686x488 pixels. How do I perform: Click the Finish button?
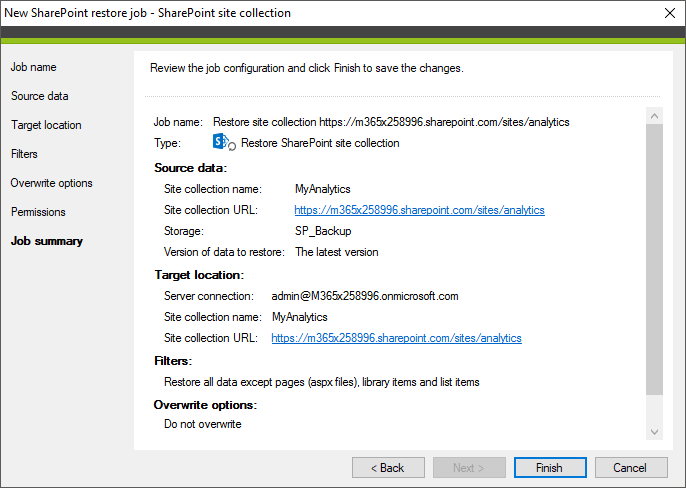pyautogui.click(x=550, y=468)
